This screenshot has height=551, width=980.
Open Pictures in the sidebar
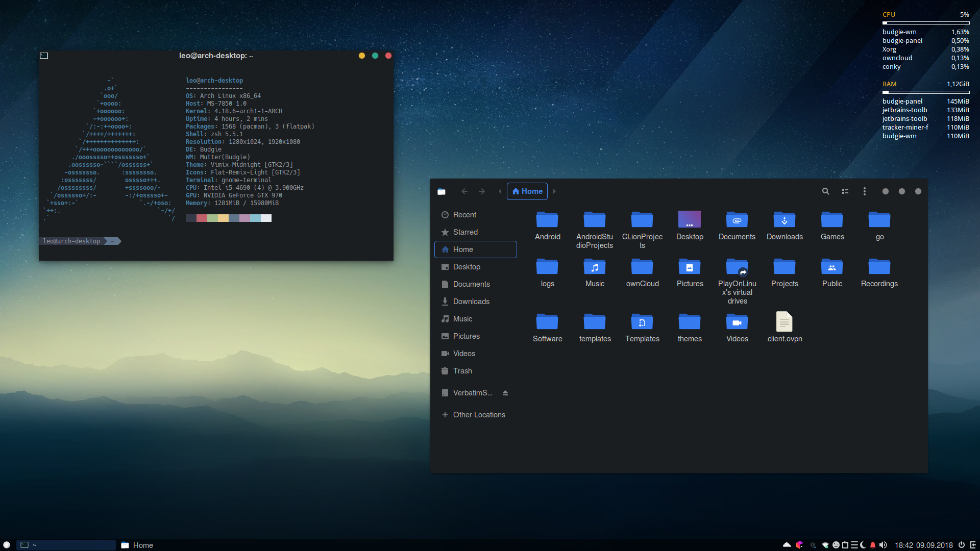pyautogui.click(x=475, y=336)
